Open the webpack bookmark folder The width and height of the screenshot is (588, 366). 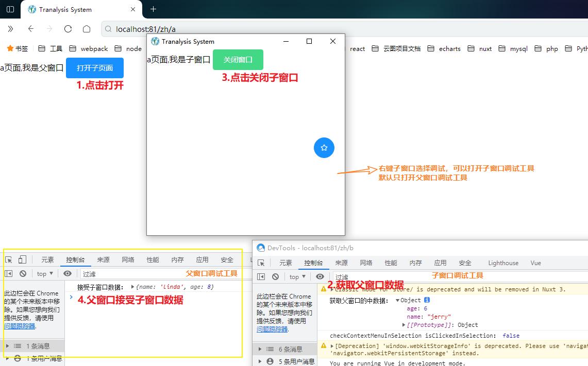point(89,49)
